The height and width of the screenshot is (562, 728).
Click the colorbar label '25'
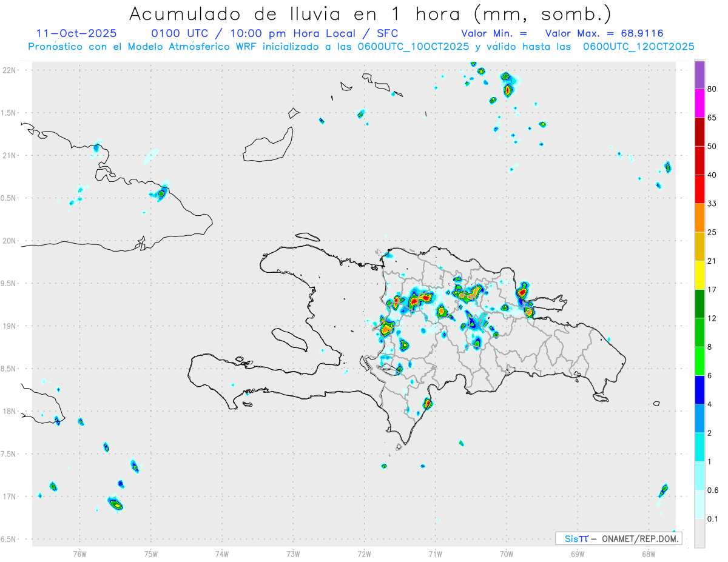tap(712, 232)
